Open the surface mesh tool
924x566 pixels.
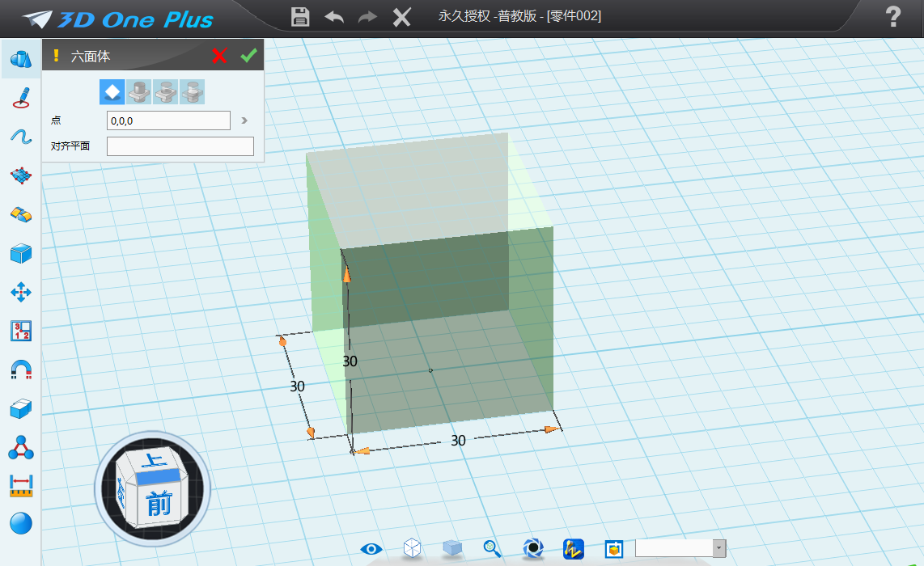pos(20,175)
